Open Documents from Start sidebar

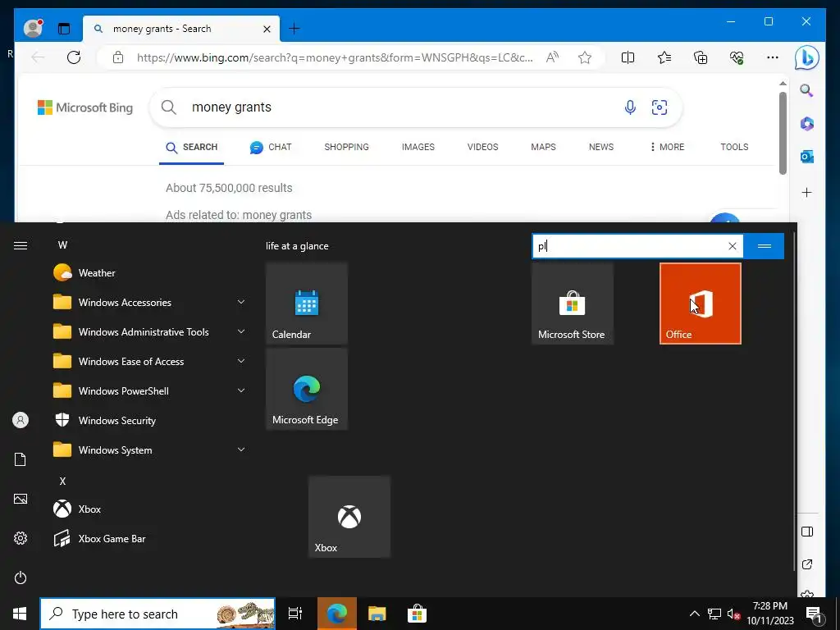point(21,459)
